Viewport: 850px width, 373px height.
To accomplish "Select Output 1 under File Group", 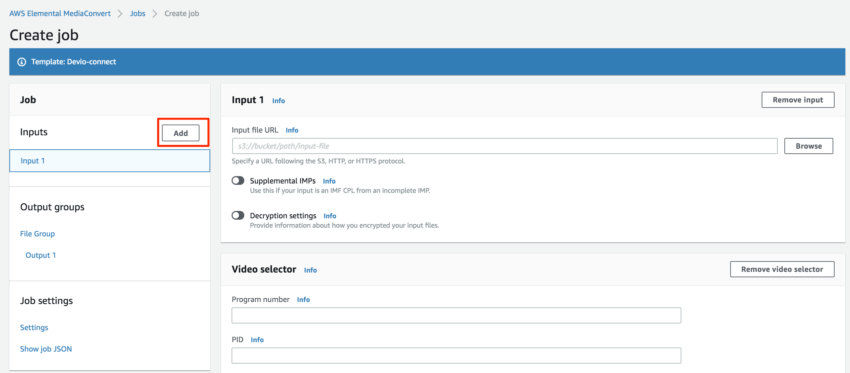I will [41, 255].
